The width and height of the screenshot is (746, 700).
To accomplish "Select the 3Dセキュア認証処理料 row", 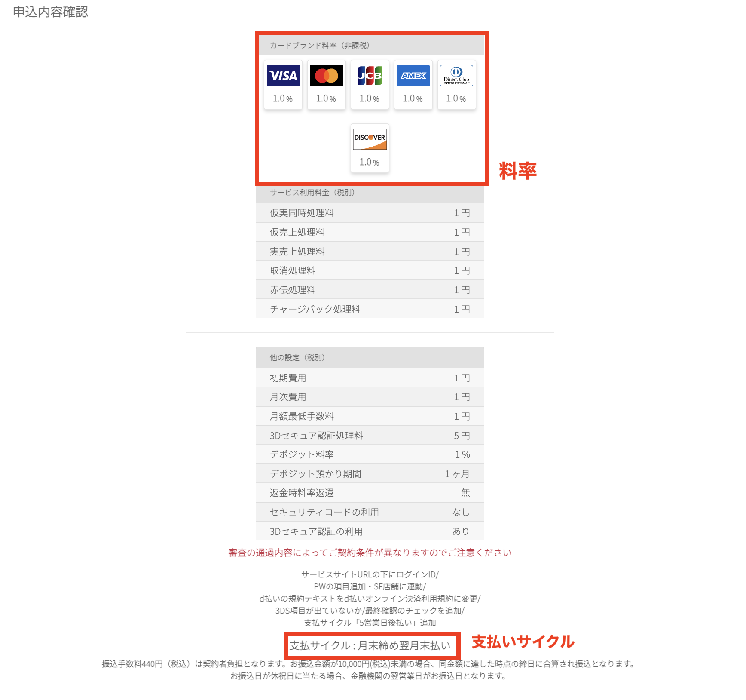I will (x=370, y=436).
